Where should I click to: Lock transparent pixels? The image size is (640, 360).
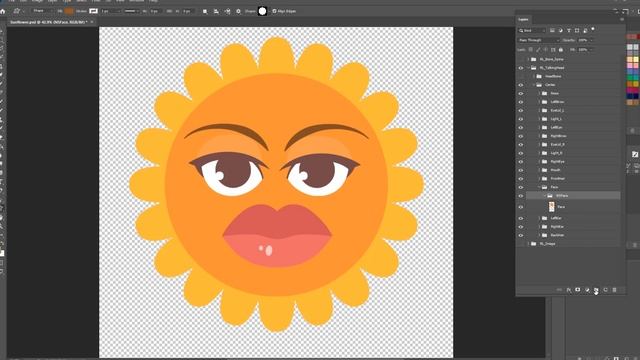(x=531, y=50)
